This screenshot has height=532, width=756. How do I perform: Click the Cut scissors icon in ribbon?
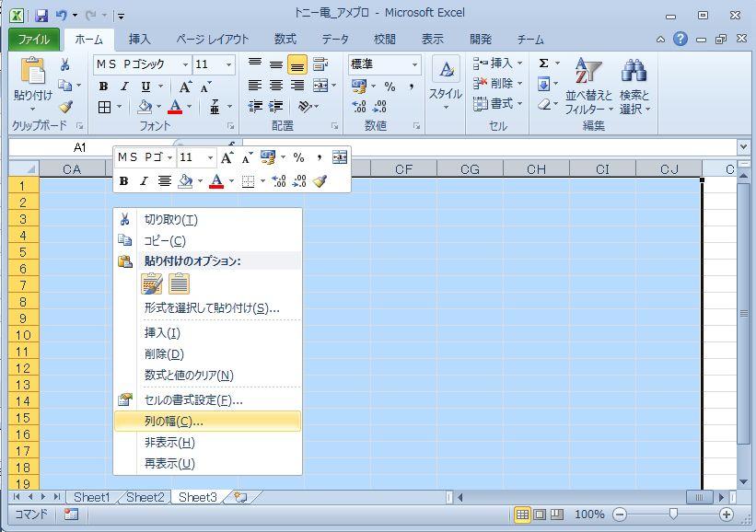click(65, 64)
